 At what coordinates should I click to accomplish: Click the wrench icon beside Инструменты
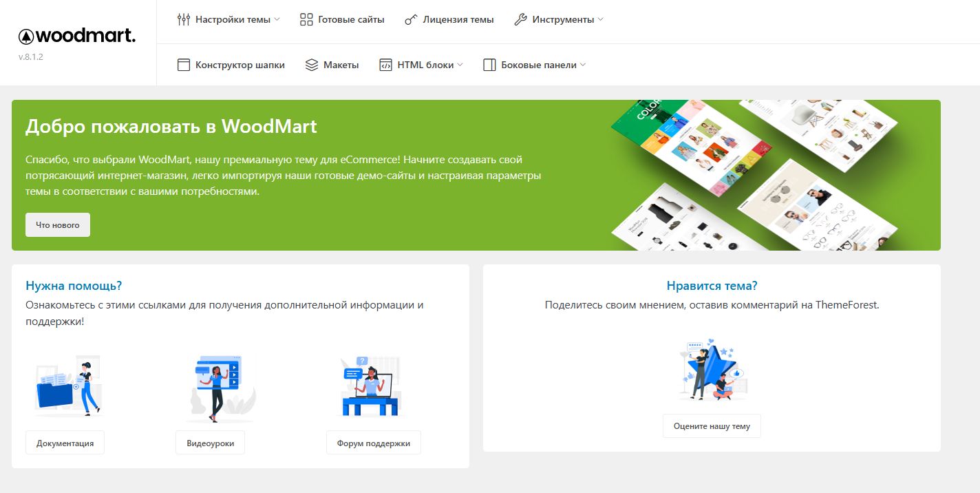click(x=520, y=19)
